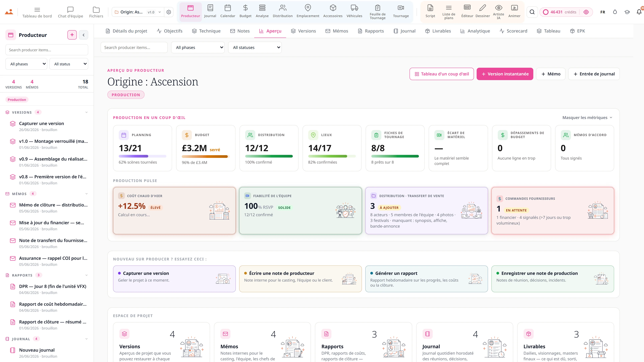
Task: Open Feuille de Tournage tool
Action: pyautogui.click(x=378, y=12)
